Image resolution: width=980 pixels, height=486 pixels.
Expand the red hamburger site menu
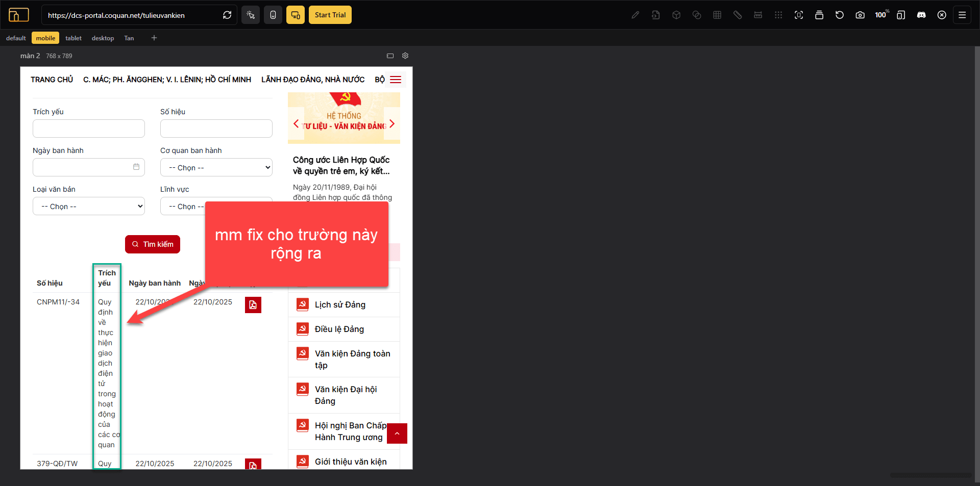pos(396,80)
